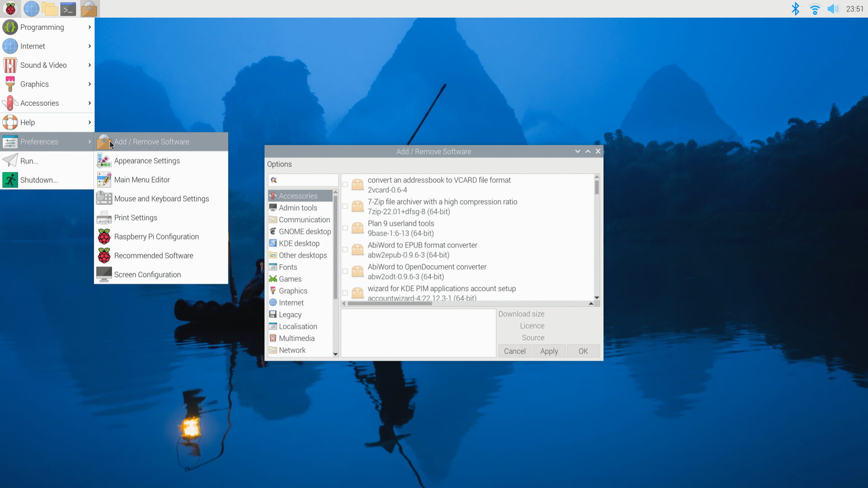The width and height of the screenshot is (868, 488).
Task: Click the Apply button
Action: pos(549,351)
